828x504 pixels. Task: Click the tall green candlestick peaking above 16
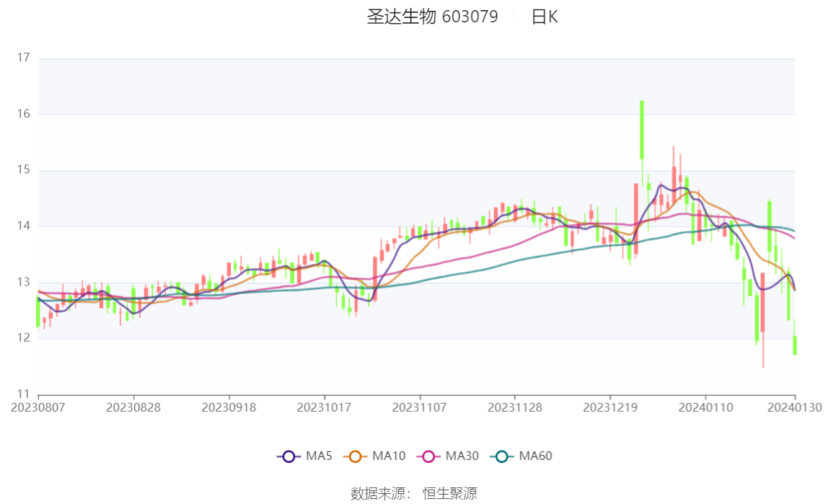[642, 130]
